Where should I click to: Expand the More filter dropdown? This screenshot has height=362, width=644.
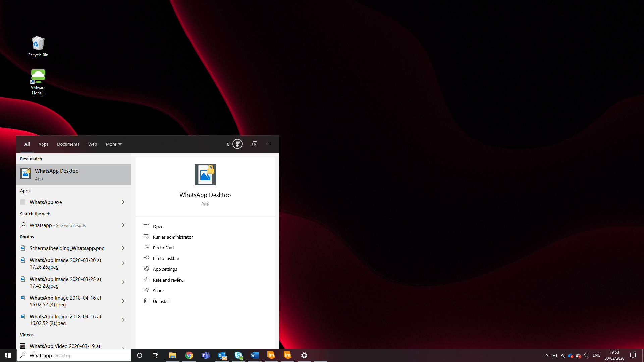[x=113, y=144]
